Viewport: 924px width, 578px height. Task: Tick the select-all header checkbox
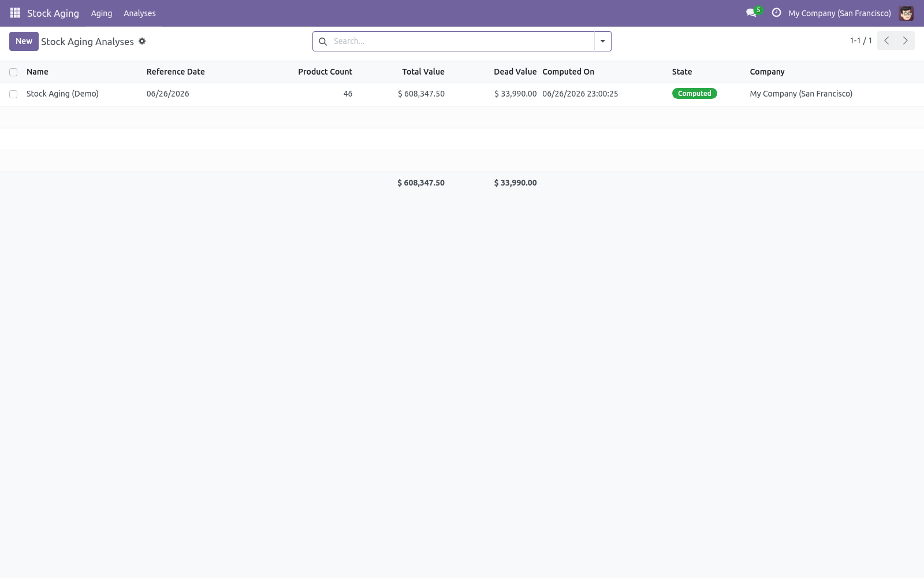[13, 72]
